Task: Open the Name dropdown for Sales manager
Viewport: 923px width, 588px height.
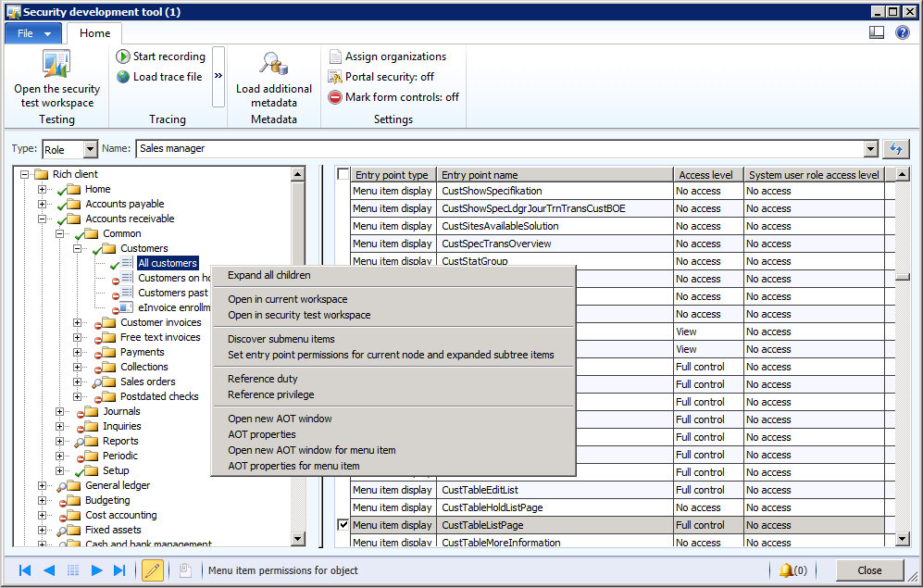Action: [x=871, y=148]
